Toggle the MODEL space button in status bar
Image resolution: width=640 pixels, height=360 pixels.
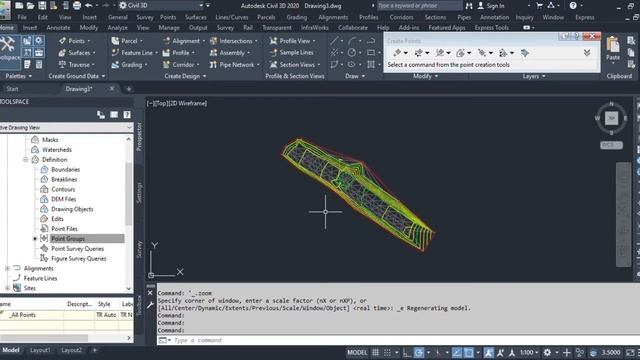[357, 352]
